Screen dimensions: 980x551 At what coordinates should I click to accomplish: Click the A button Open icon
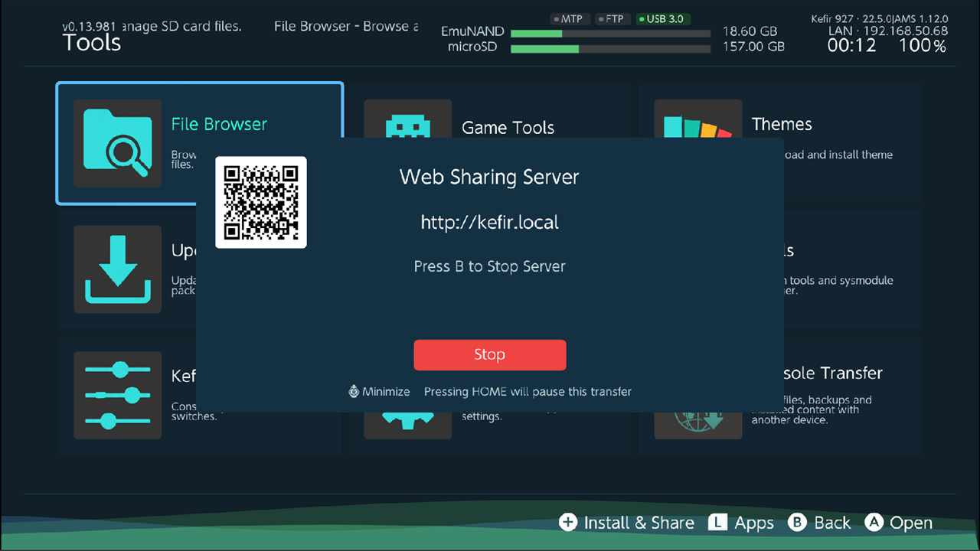tap(874, 523)
